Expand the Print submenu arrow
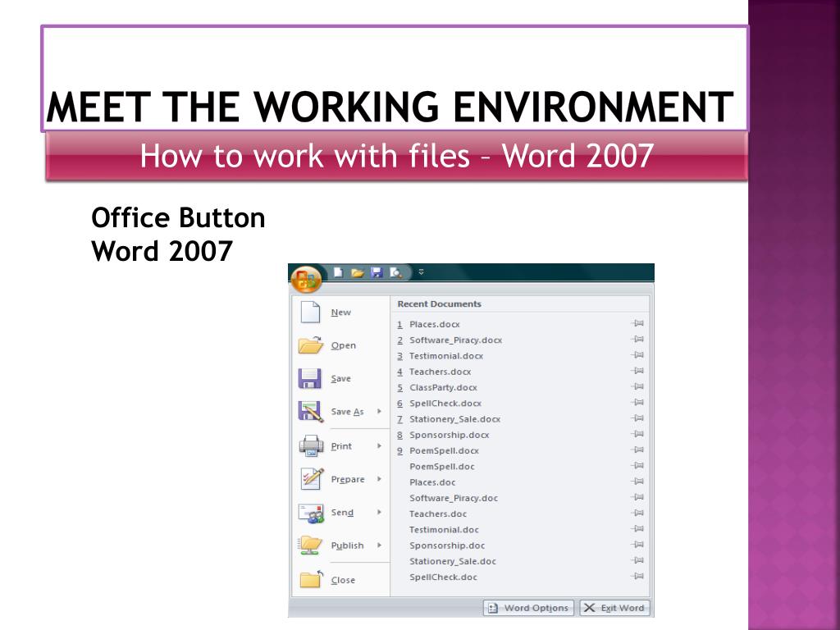The height and width of the screenshot is (630, 840). coord(379,445)
